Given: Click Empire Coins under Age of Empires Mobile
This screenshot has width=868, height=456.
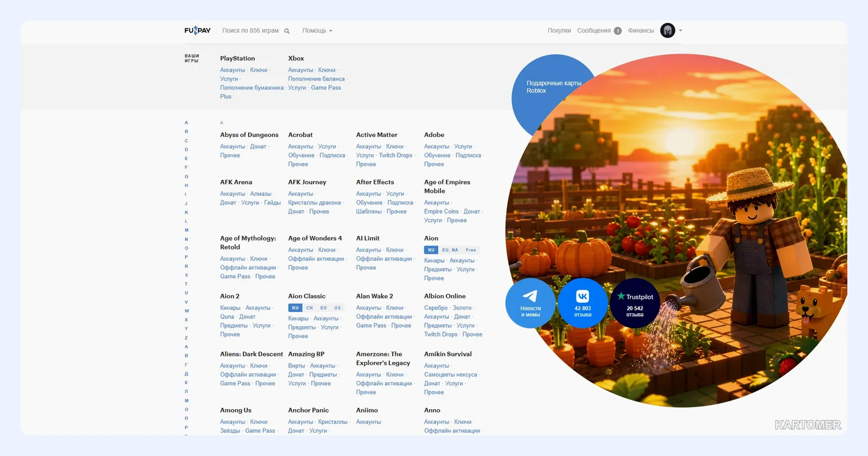Looking at the screenshot, I should point(441,211).
